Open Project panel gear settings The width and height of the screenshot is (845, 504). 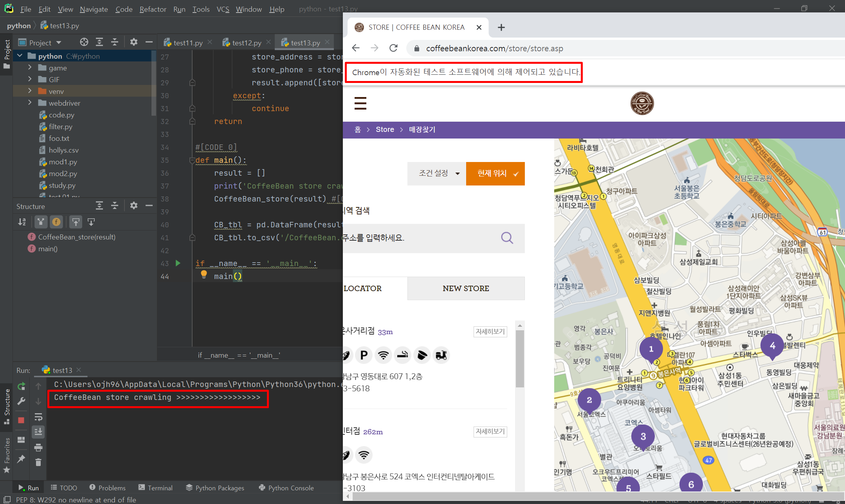(134, 42)
